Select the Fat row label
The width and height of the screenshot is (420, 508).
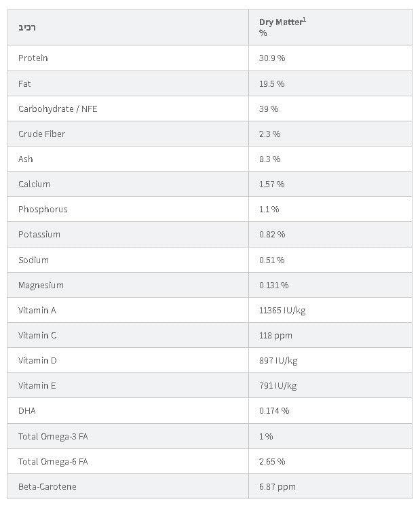pos(24,83)
